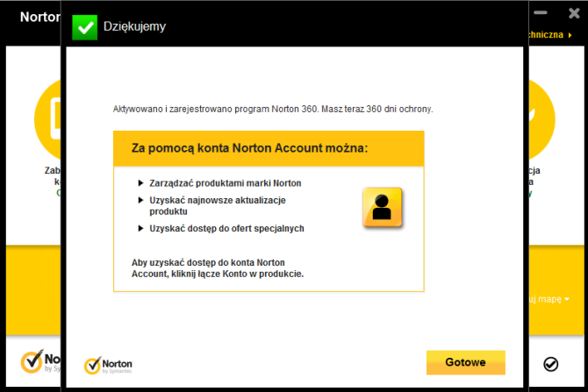Click the 'chniczna' support link arrow in the top bar

[570, 35]
